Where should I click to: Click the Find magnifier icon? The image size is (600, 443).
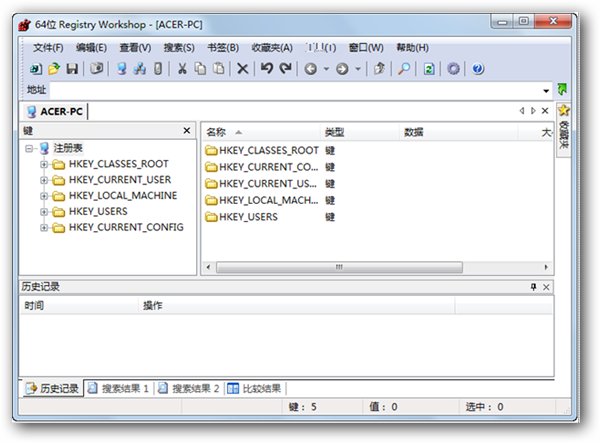pos(404,69)
